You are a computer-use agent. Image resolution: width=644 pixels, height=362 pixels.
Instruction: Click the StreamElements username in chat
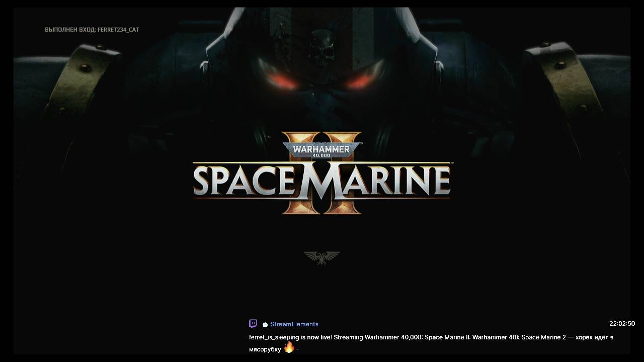294,324
